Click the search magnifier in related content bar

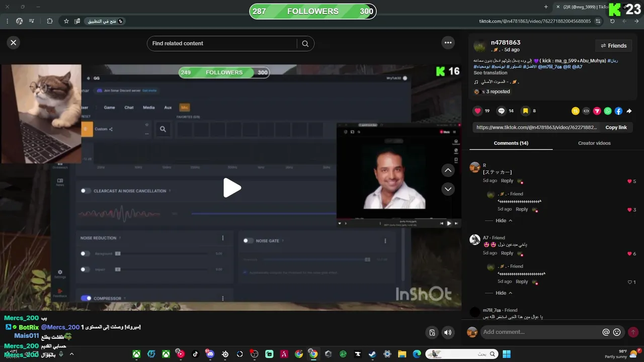pyautogui.click(x=305, y=44)
